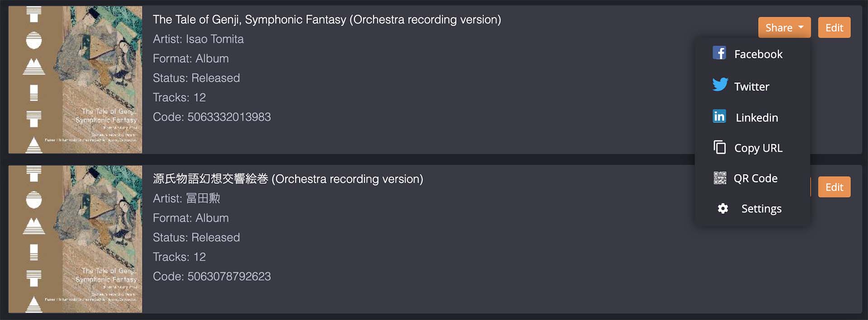Click the copy icon beside Copy URL
The height and width of the screenshot is (320, 868).
pos(719,147)
